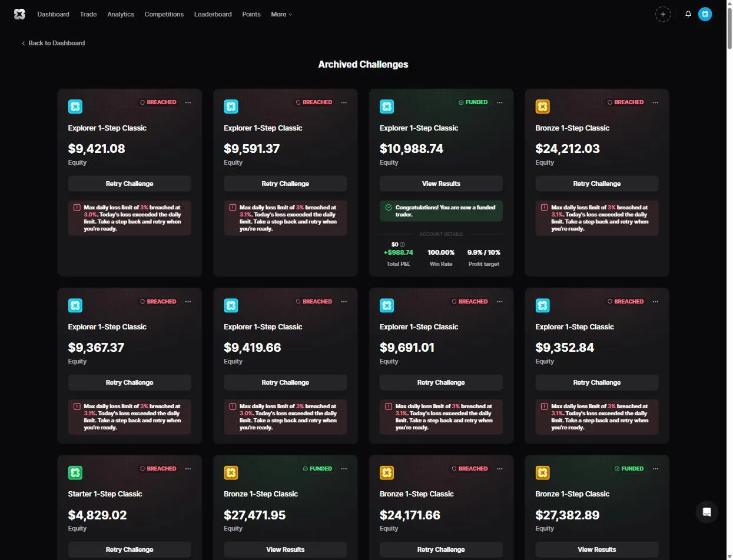The width and height of the screenshot is (733, 560).
Task: Open Leaderboard in top navigation
Action: tap(213, 14)
